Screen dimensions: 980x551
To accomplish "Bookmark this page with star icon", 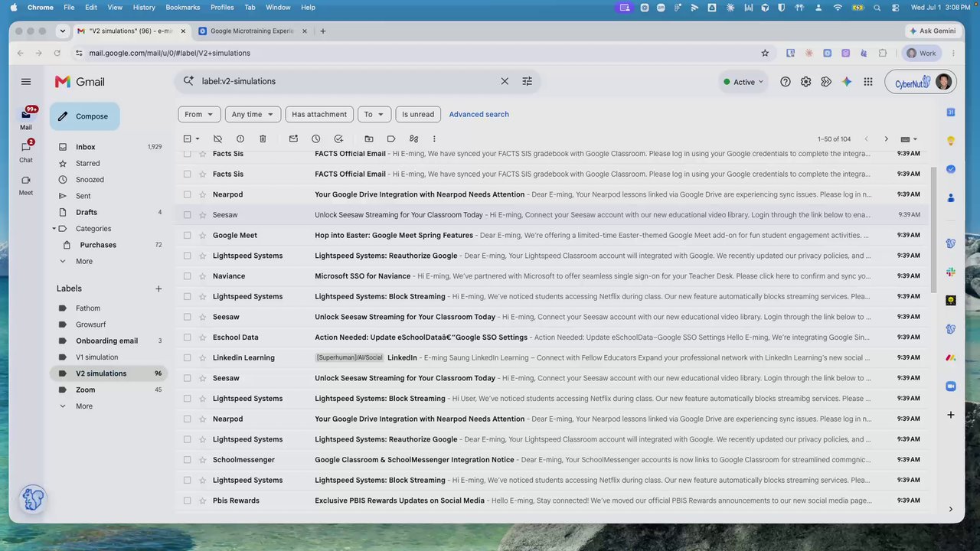I will (765, 53).
